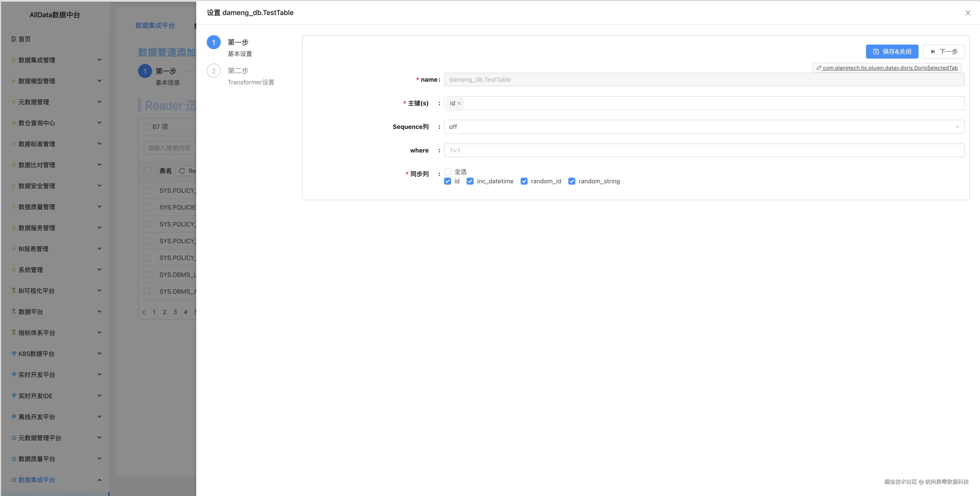Click the icon beside BI可视化平台

pos(14,290)
